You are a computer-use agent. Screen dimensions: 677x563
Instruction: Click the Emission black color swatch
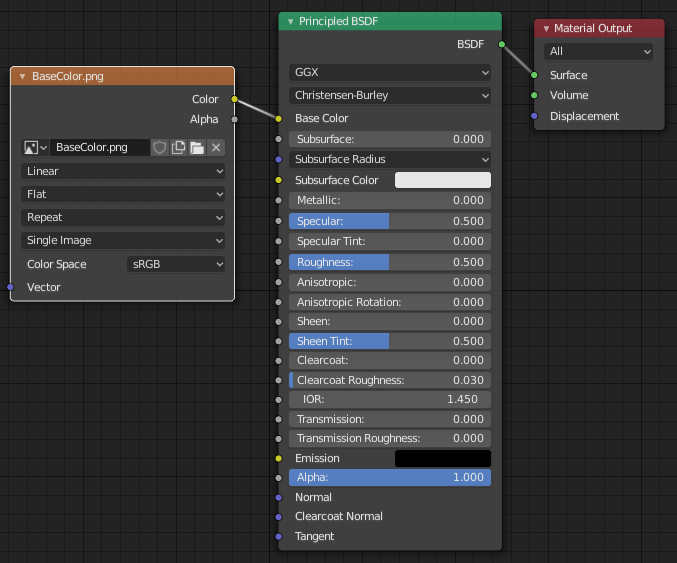[x=443, y=458]
